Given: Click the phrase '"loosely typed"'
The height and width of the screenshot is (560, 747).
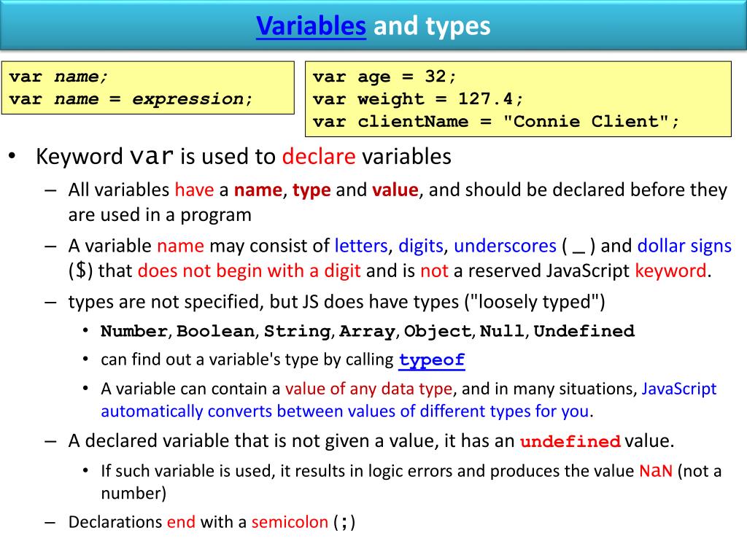Looking at the screenshot, I should [535, 302].
